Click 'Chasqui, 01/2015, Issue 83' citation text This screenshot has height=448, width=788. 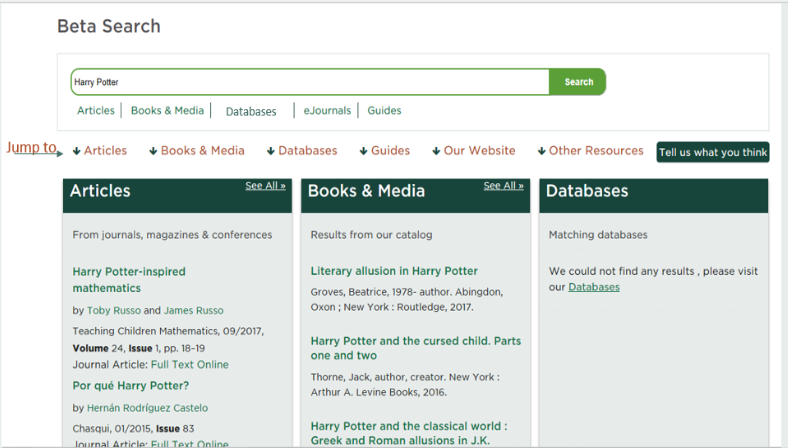pos(133,428)
